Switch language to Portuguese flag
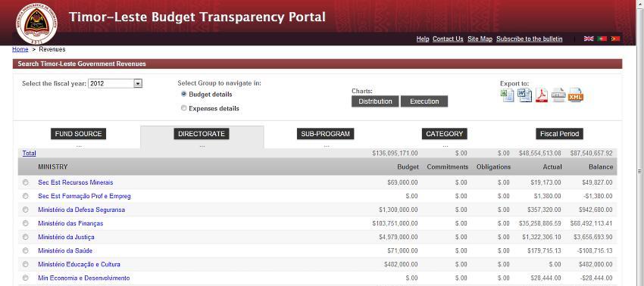 (602, 39)
